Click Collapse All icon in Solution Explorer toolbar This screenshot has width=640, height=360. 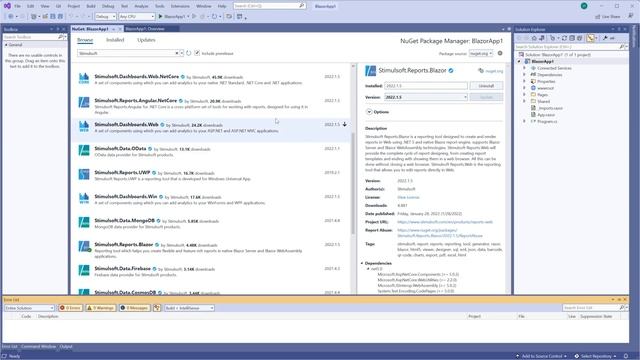click(572, 38)
